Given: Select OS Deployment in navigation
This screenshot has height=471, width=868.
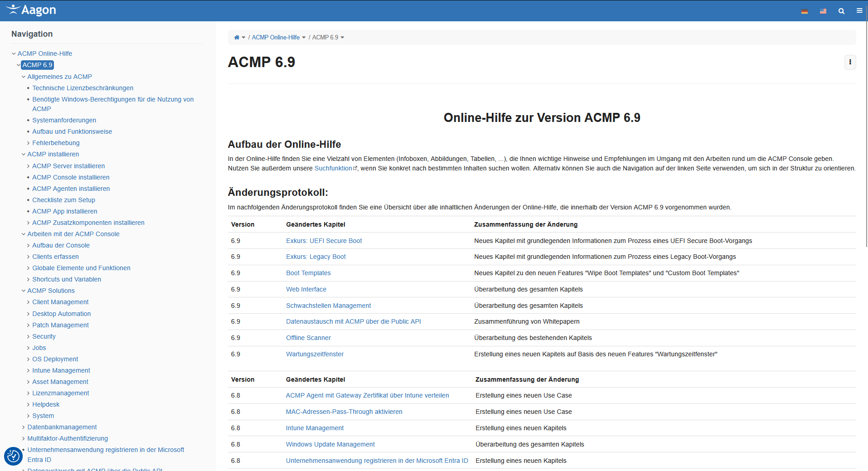Looking at the screenshot, I should [55, 359].
